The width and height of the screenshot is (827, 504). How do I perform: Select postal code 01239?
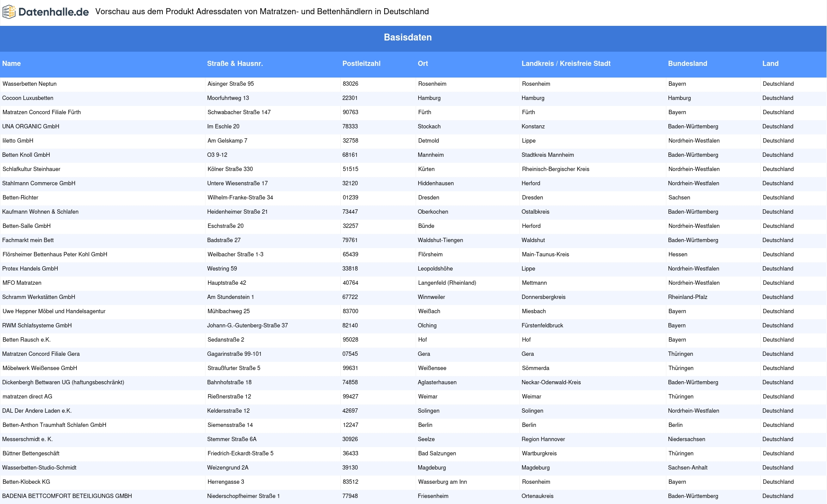(x=350, y=198)
